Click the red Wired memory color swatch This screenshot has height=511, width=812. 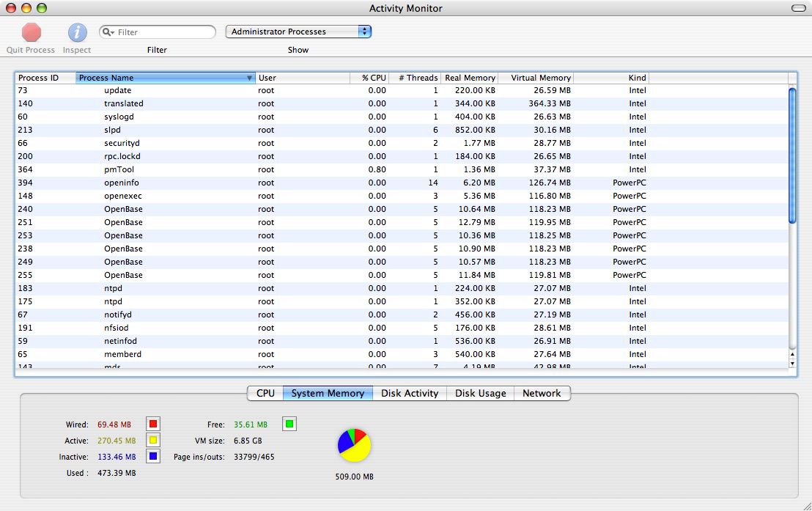(x=152, y=424)
